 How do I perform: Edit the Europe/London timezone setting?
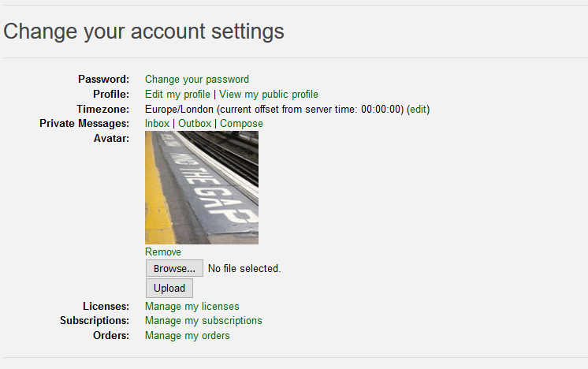[x=418, y=109]
